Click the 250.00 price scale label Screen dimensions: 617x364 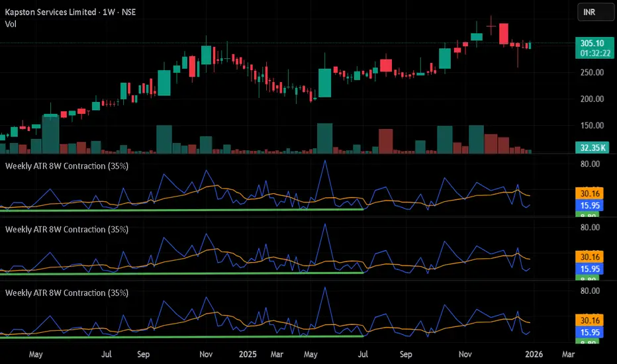[592, 72]
